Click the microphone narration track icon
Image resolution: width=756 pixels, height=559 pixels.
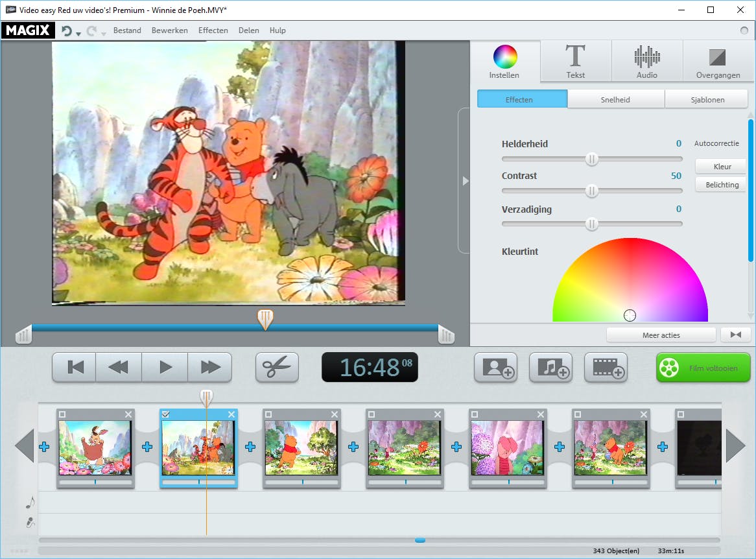coord(30,522)
